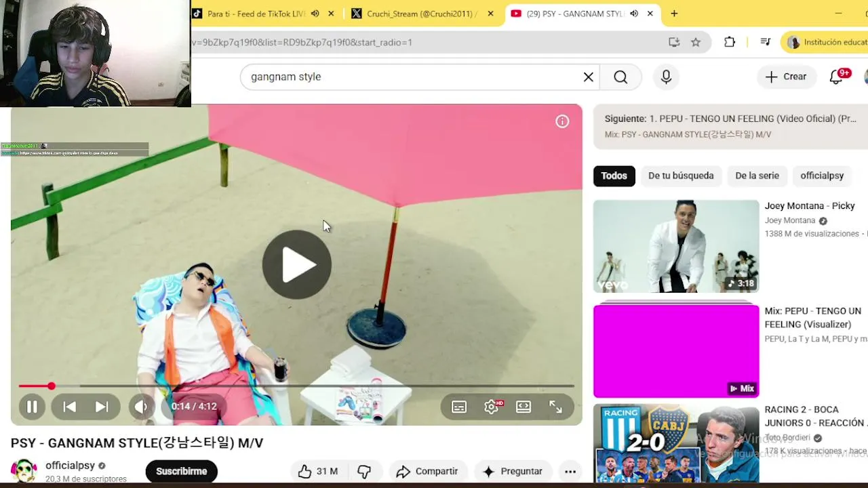Switch to theater mode
868x488 pixels.
point(524,407)
